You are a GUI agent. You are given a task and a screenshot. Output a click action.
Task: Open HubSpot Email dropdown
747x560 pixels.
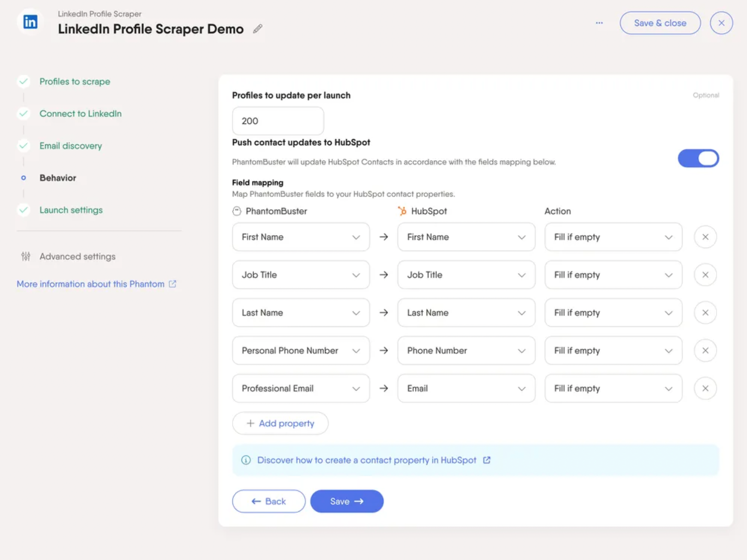(x=466, y=388)
